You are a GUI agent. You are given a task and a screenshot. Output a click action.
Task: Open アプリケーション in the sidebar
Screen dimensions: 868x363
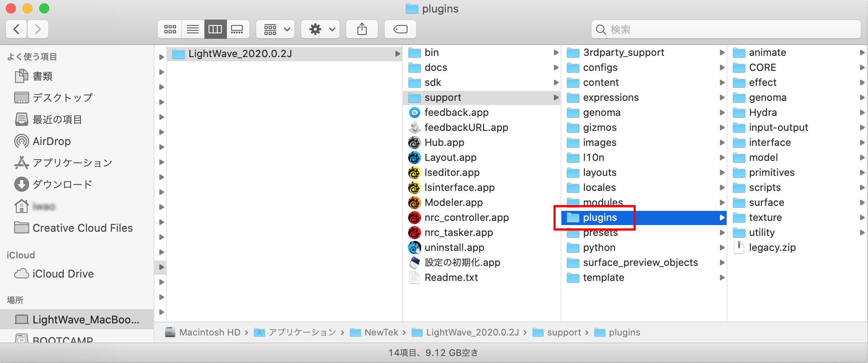(x=77, y=163)
